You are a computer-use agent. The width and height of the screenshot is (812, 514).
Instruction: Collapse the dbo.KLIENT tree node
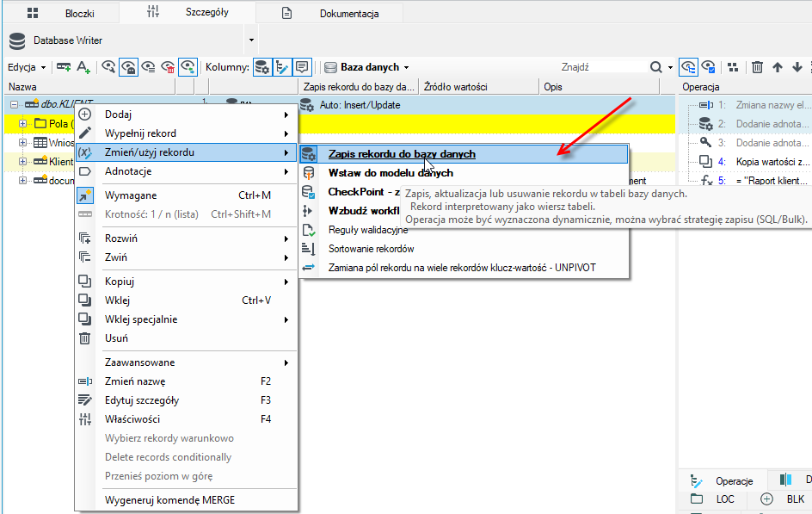tap(14, 105)
